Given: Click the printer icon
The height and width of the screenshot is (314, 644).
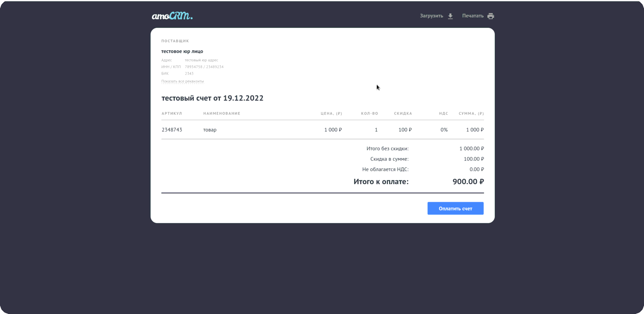Looking at the screenshot, I should 491,16.
